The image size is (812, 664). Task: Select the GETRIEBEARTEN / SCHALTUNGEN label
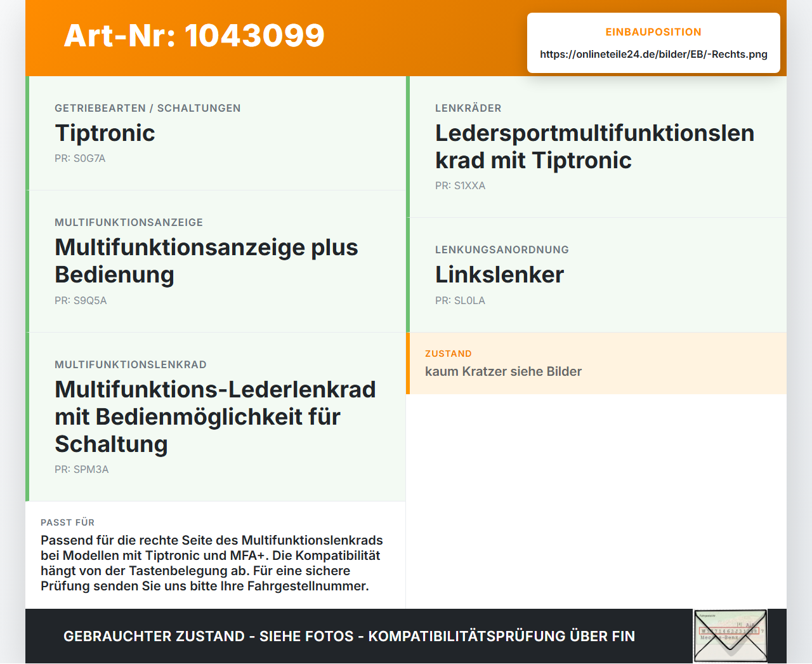[148, 108]
